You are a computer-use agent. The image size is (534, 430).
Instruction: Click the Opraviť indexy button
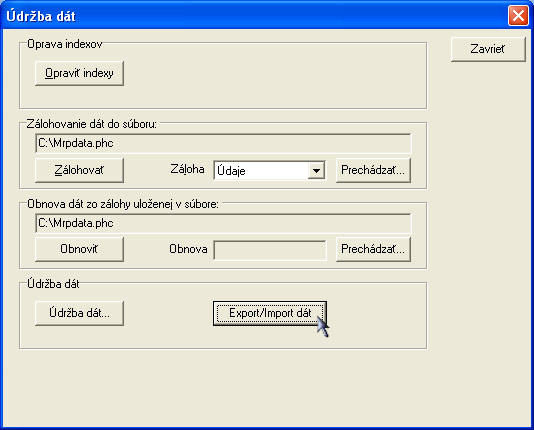pyautogui.click(x=79, y=73)
